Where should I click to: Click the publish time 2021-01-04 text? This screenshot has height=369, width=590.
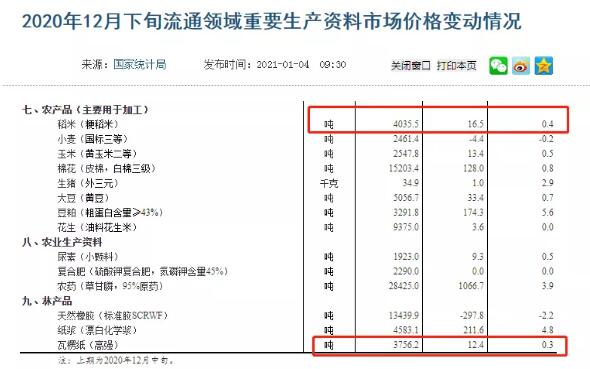point(283,65)
